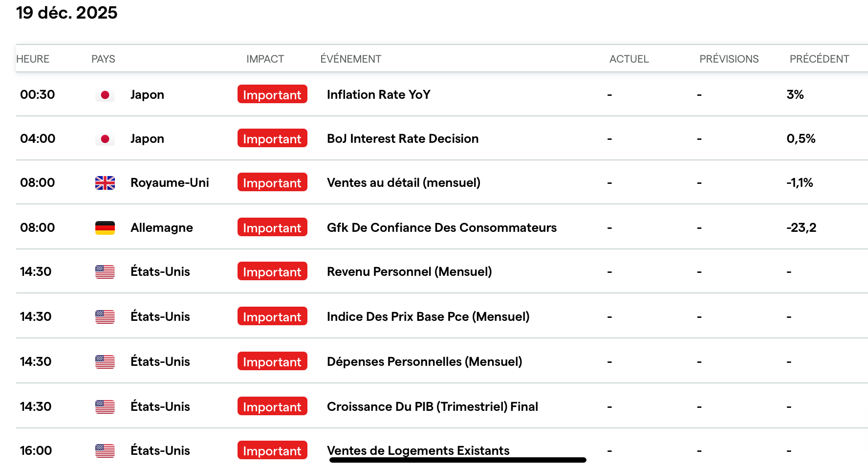Sort by the HEURE column header

coord(33,59)
